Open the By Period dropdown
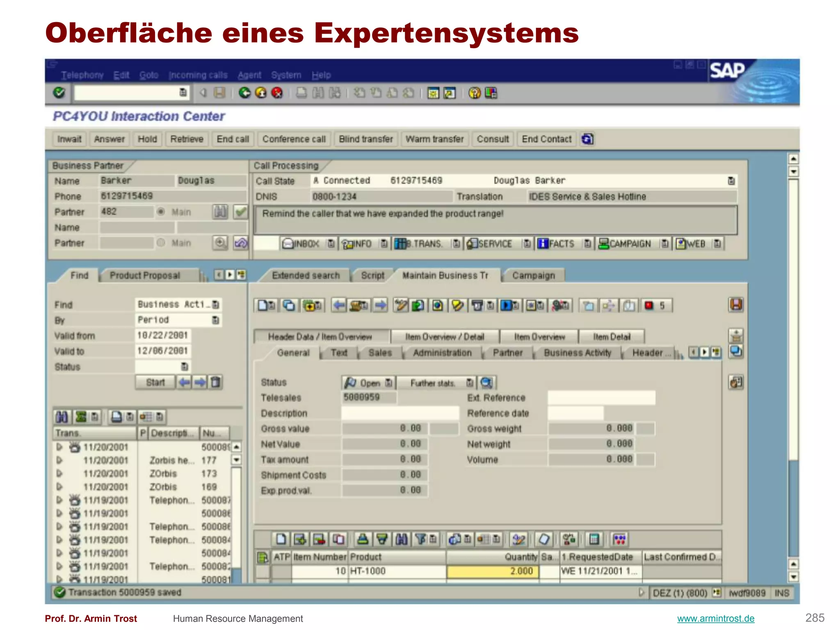Screen dimensions: 840x630 point(216,320)
